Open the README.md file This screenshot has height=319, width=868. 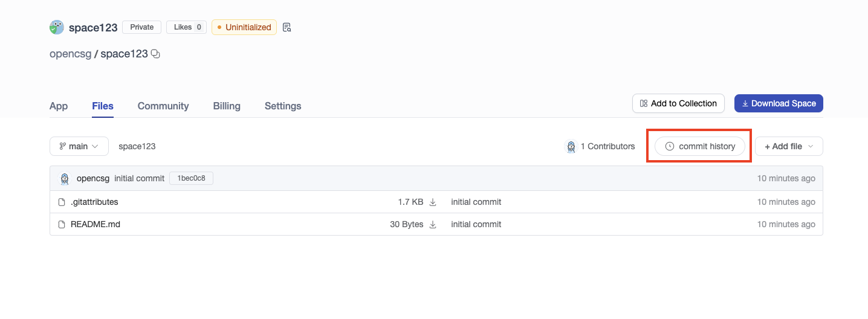(x=95, y=225)
